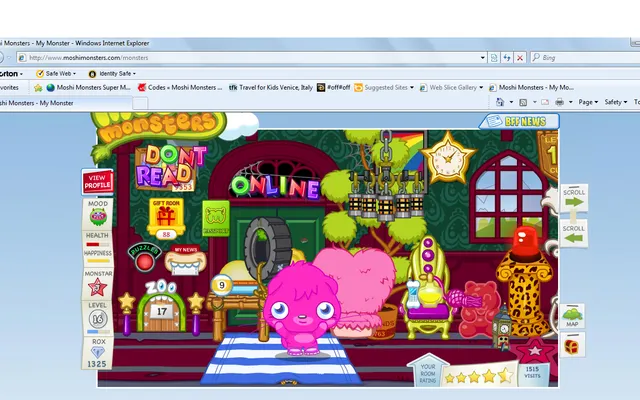The width and height of the screenshot is (640, 400).
Task: Open the Gift Room icon
Action: coord(166,219)
